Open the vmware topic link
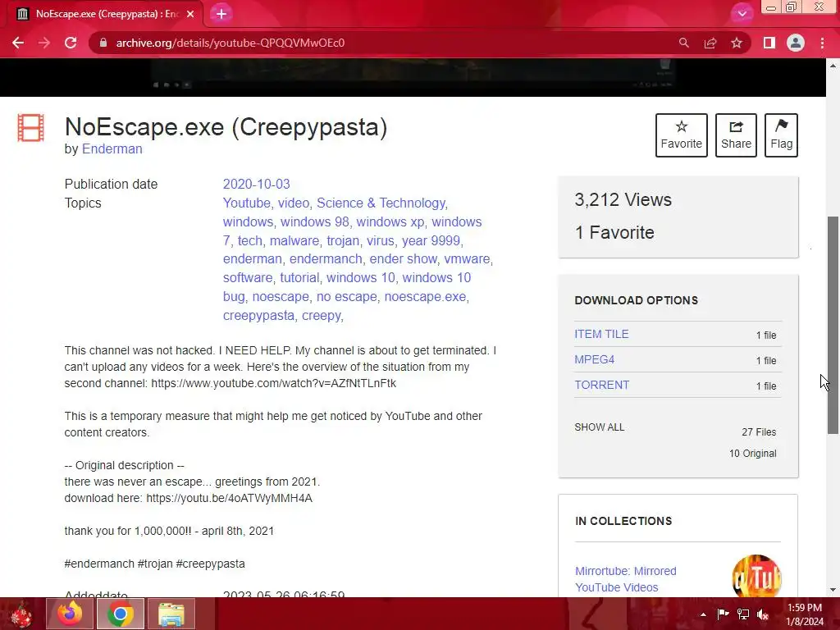840x630 pixels. (x=467, y=258)
